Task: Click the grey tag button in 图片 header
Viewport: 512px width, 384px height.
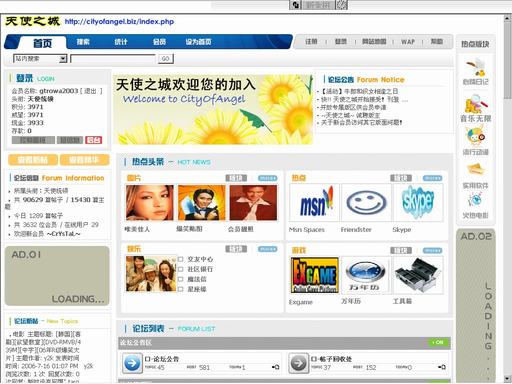Action: pyautogui.click(x=236, y=178)
